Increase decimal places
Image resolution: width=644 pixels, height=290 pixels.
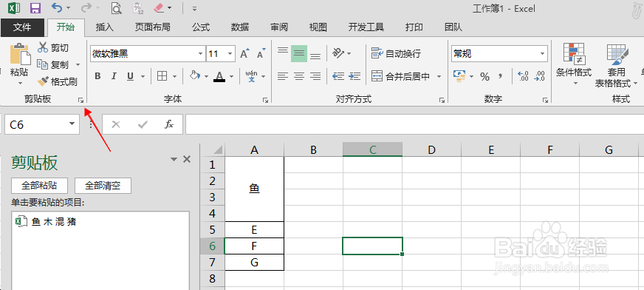(x=523, y=76)
